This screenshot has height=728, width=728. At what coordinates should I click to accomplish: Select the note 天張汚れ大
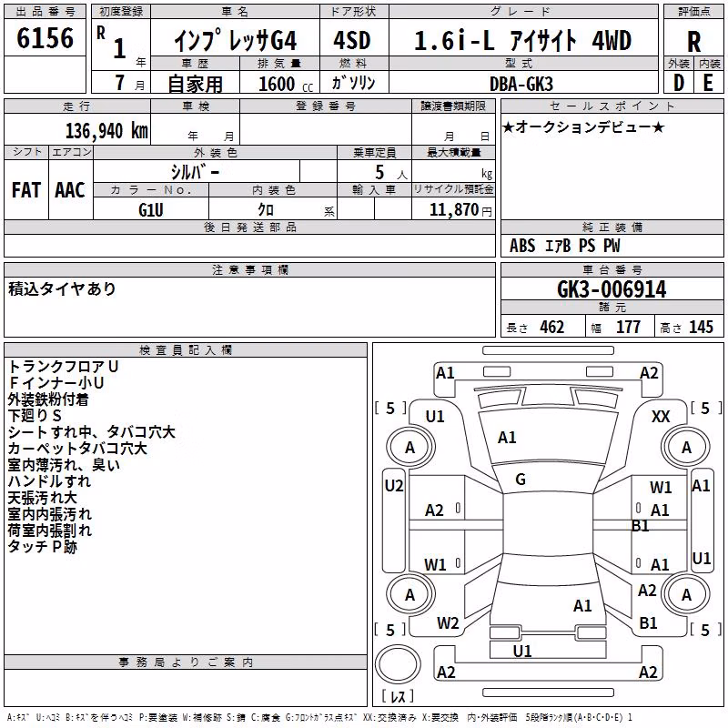pos(42,498)
